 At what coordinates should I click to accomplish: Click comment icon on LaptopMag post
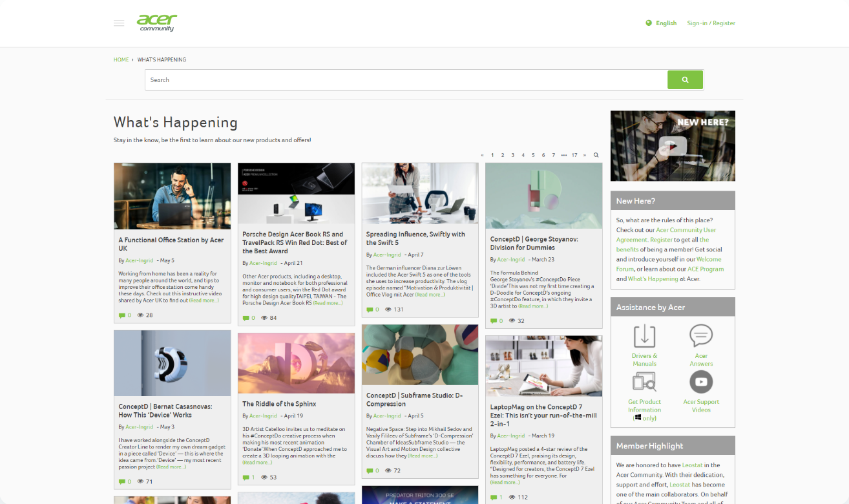(493, 498)
